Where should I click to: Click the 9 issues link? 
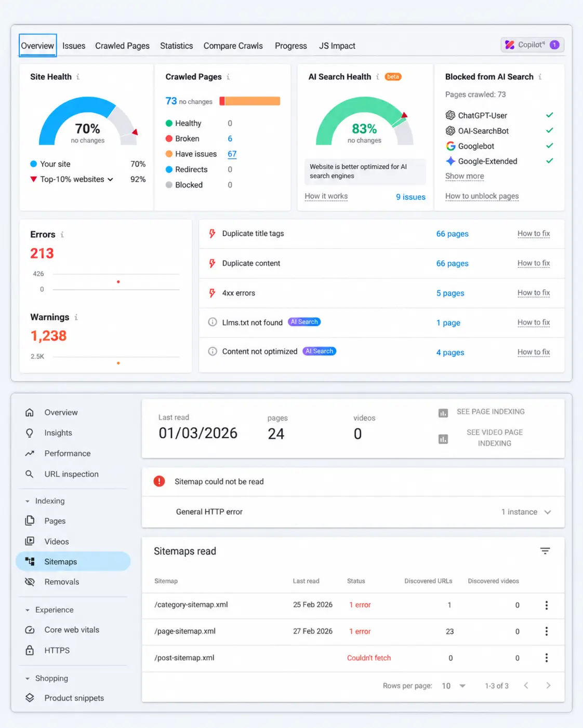[410, 197]
